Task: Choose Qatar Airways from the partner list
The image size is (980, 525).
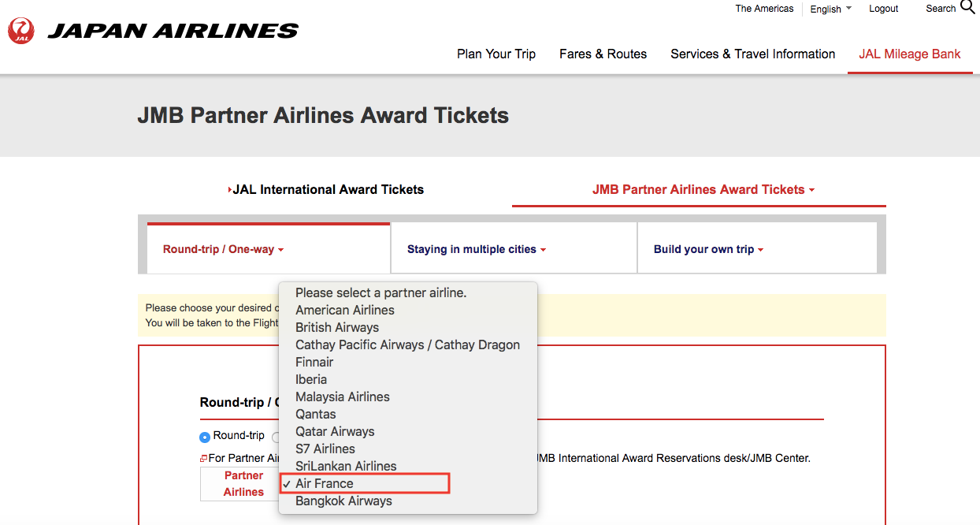Action: (x=335, y=431)
